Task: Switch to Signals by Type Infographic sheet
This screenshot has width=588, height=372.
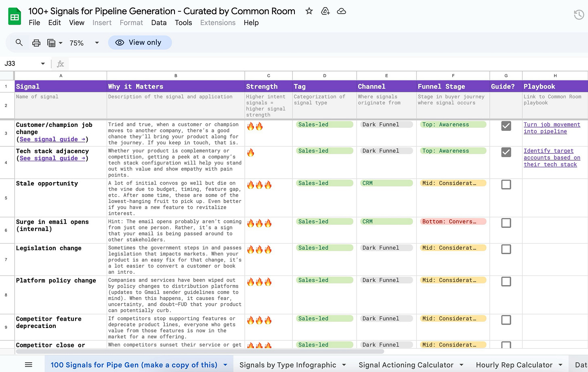Action: click(288, 365)
